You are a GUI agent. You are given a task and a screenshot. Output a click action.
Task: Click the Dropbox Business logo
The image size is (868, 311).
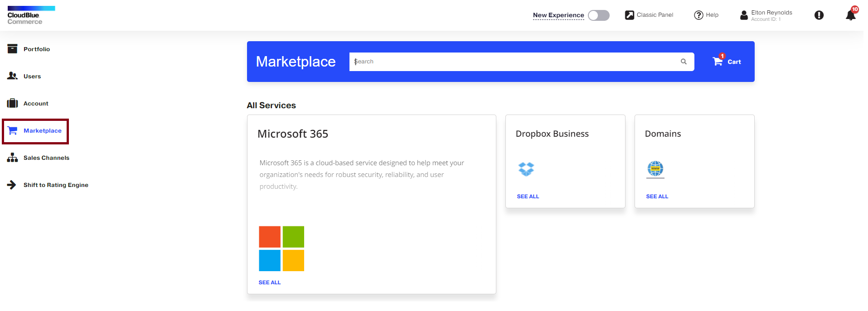click(526, 169)
